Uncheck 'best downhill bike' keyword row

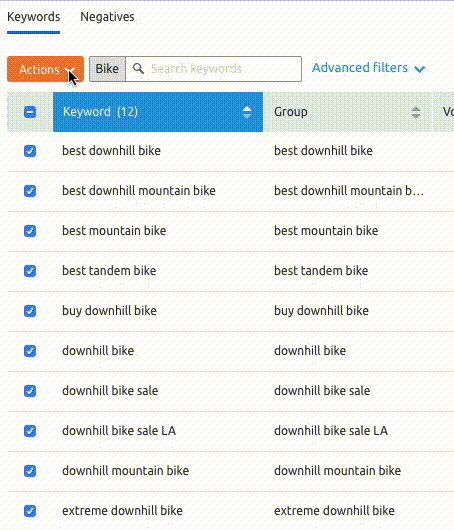(x=30, y=151)
